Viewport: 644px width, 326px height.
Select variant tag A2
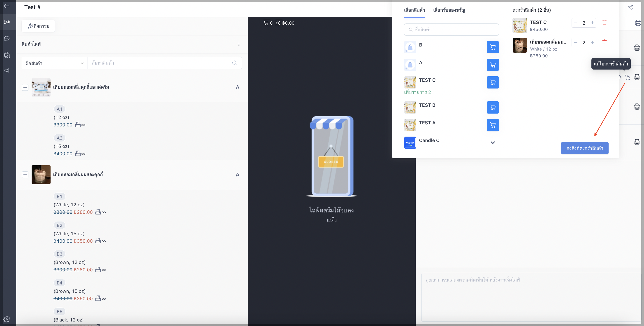point(60,138)
